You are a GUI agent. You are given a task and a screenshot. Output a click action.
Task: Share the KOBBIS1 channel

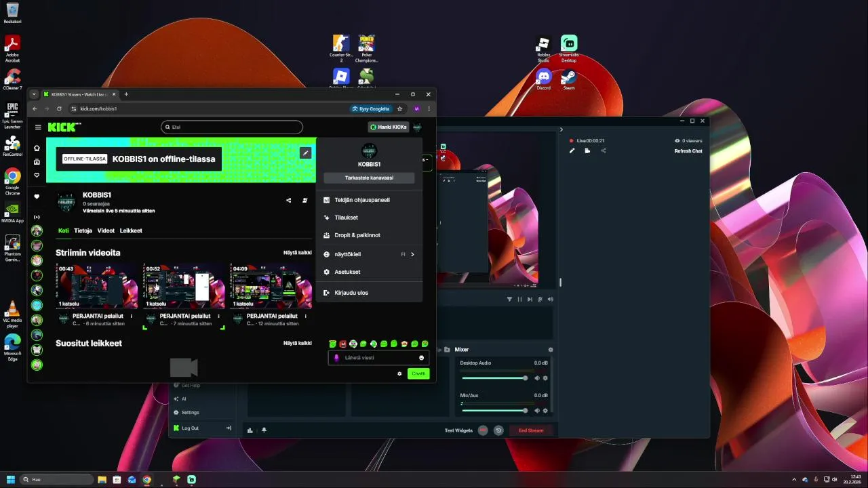coord(289,201)
